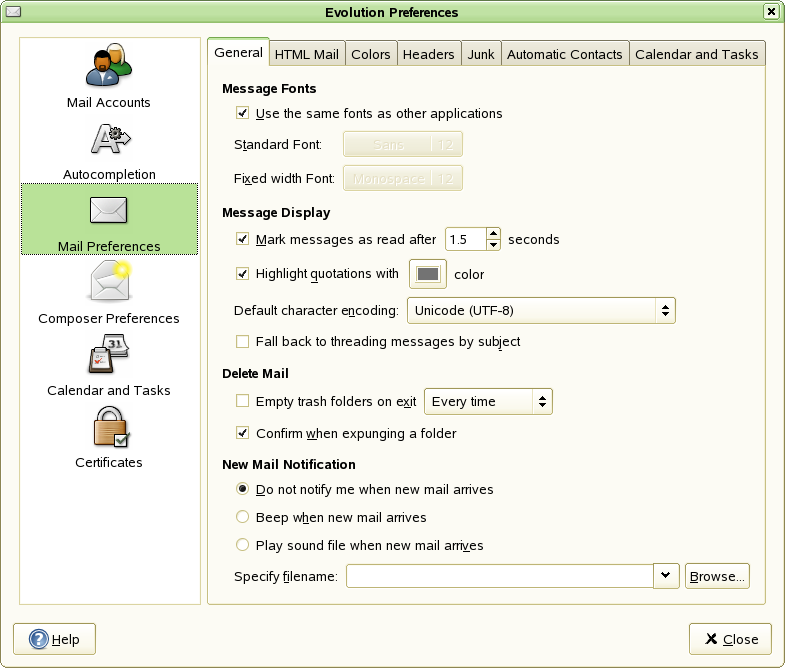Tick 'Empty trash folders on exit' checkbox
The image size is (785, 668).
(x=242, y=402)
